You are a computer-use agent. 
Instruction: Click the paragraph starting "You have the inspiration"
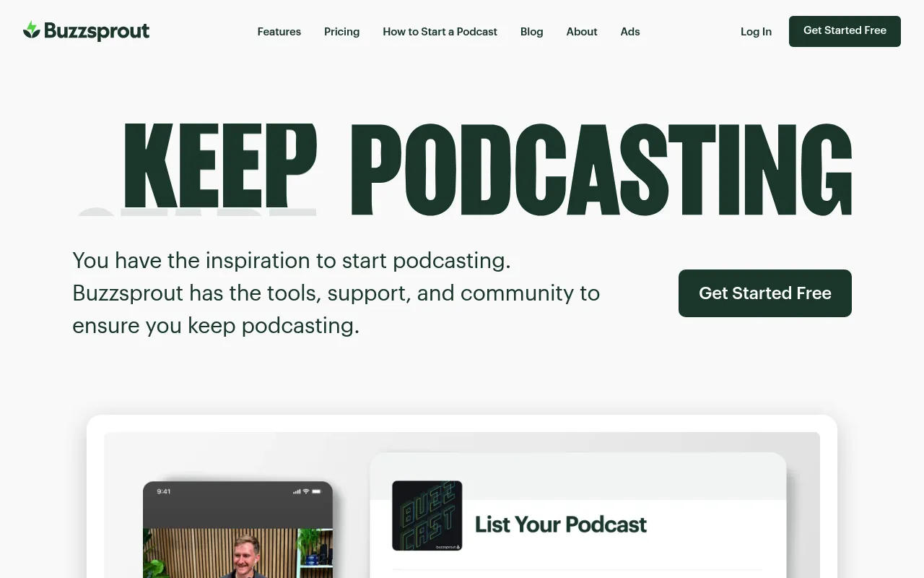click(336, 293)
